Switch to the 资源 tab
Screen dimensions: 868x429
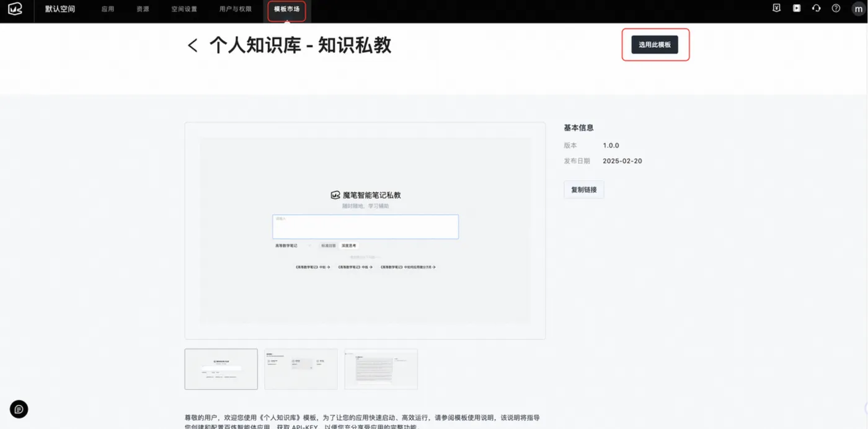pos(143,9)
